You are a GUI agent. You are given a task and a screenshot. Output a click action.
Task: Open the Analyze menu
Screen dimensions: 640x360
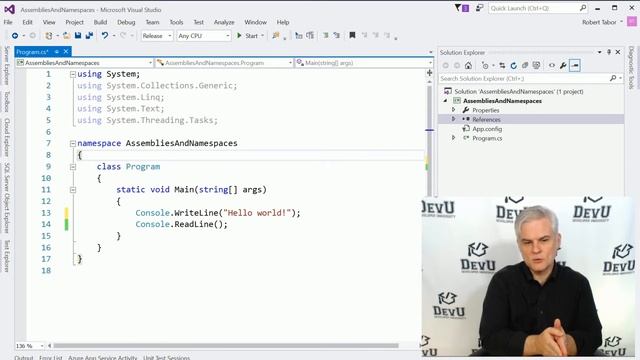(224, 22)
